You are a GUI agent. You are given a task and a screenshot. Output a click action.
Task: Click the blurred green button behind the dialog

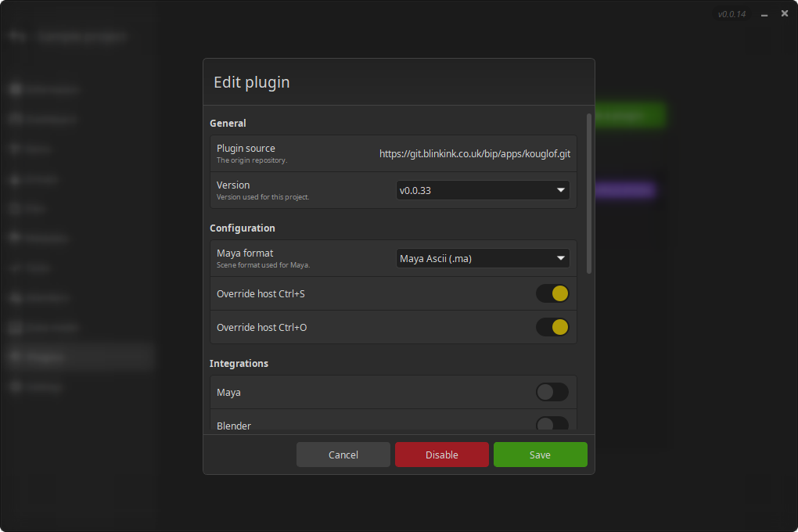(x=631, y=115)
